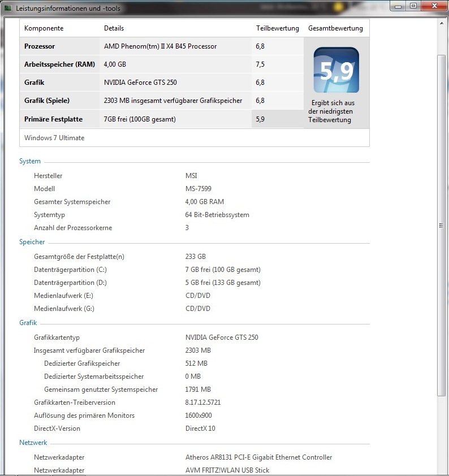
Task: Close the Leistungsinformationen window
Action: [x=434, y=6]
